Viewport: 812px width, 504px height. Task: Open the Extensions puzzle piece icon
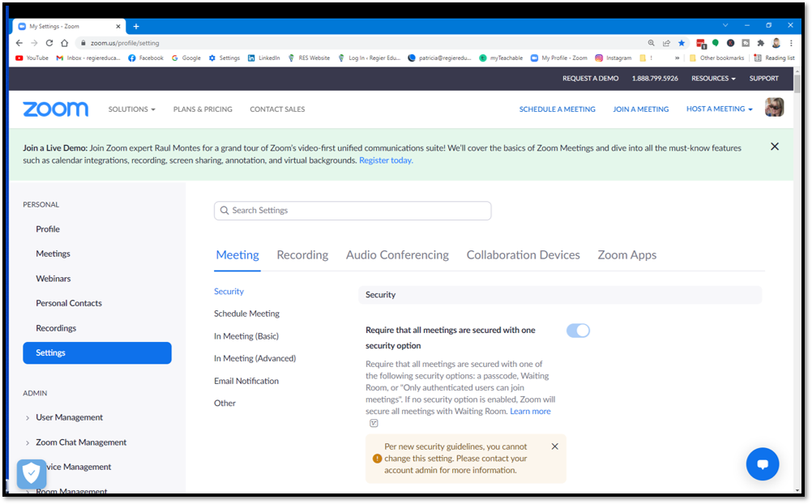(760, 43)
